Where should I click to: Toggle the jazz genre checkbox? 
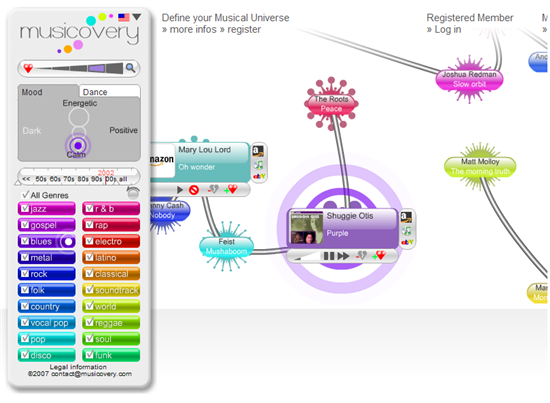[25, 208]
